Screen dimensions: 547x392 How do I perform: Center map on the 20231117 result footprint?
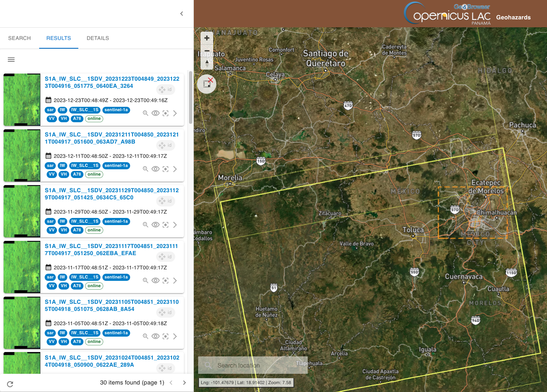165,280
